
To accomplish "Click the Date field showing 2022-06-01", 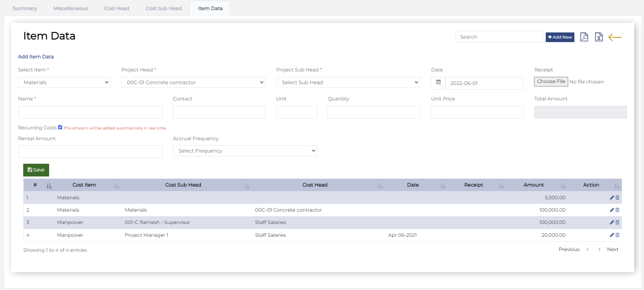I will click(485, 83).
